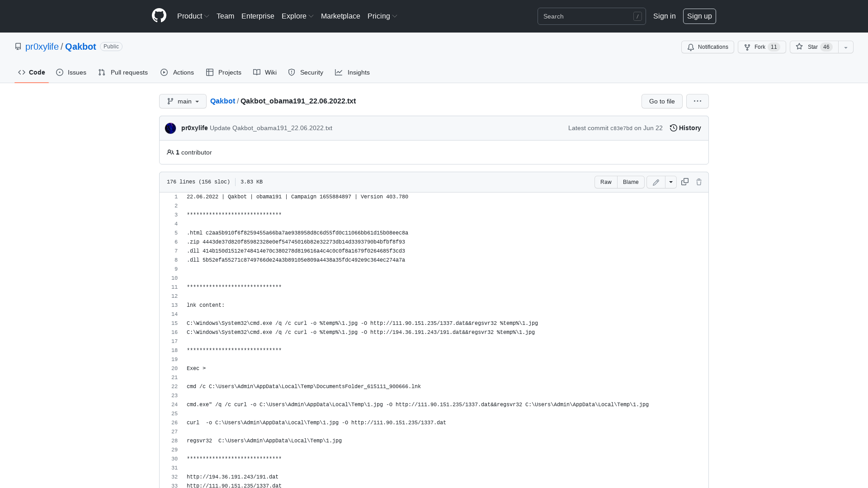Viewport: 868px width, 488px height.
Task: Open the more options kebab menu
Action: coord(697,101)
